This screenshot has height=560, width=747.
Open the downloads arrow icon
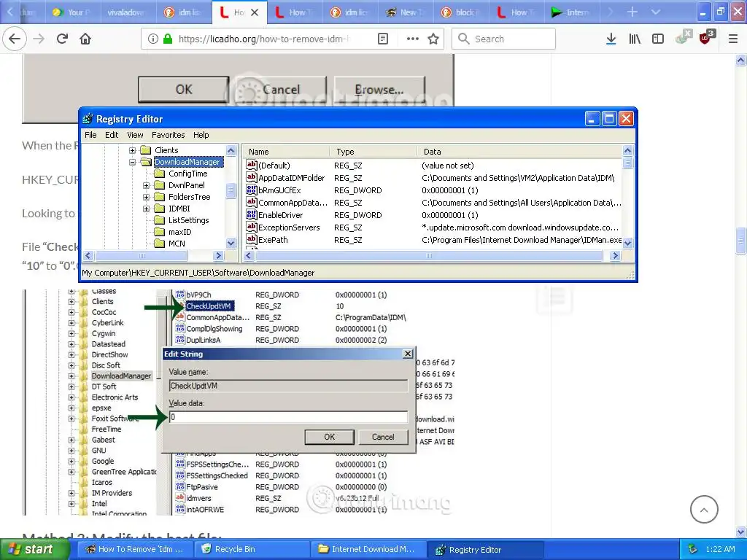(611, 39)
